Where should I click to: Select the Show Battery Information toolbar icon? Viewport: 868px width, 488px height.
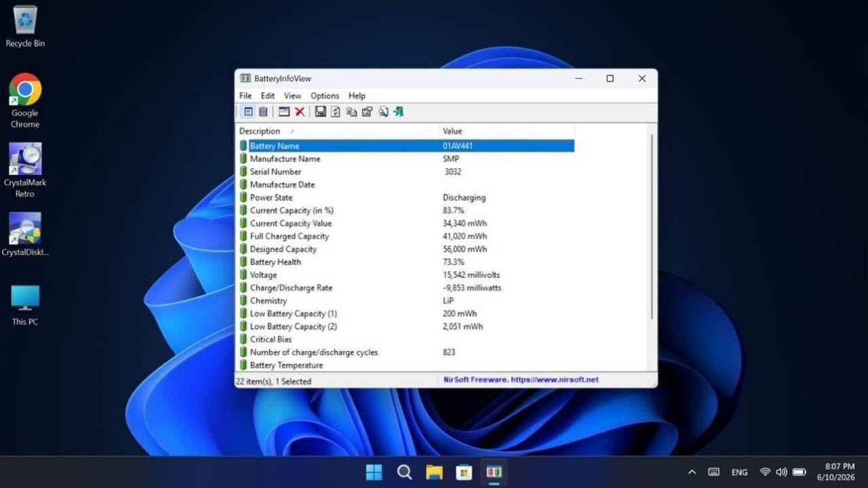tap(248, 112)
